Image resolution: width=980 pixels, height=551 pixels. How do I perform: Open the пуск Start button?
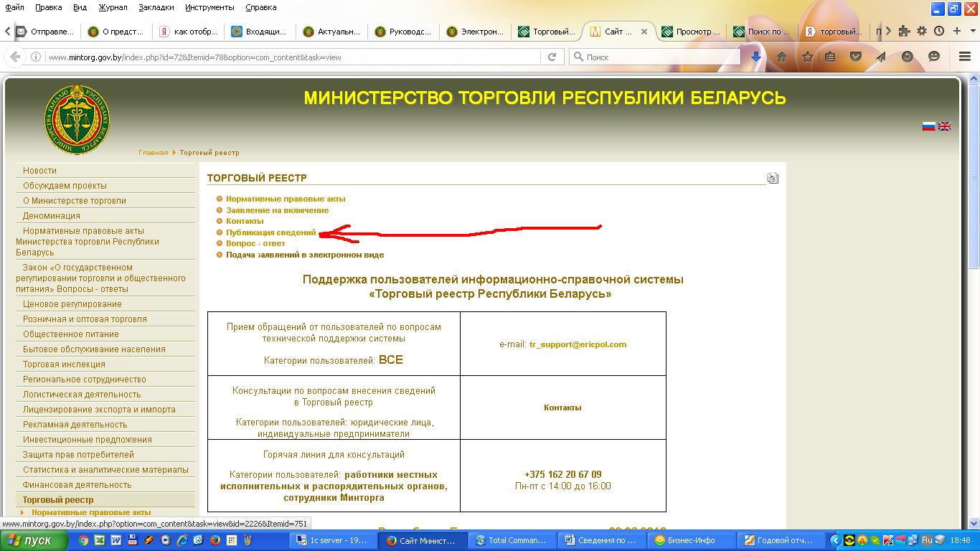pos(35,540)
